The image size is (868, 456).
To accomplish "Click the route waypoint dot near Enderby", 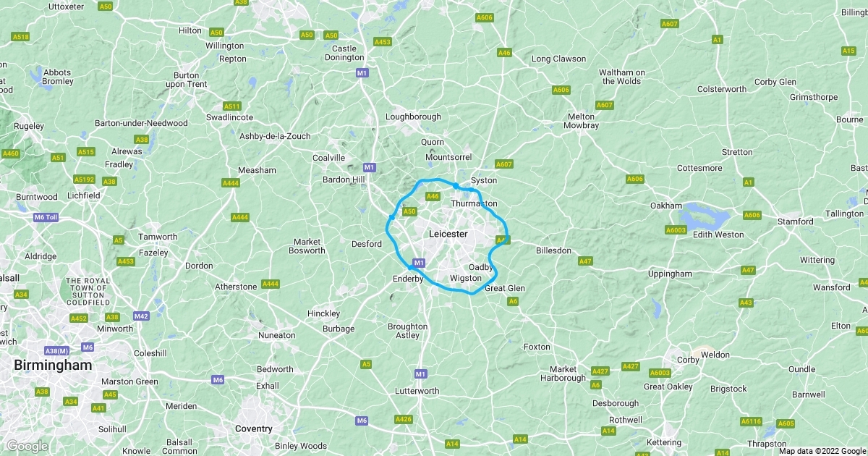I will pos(410,268).
